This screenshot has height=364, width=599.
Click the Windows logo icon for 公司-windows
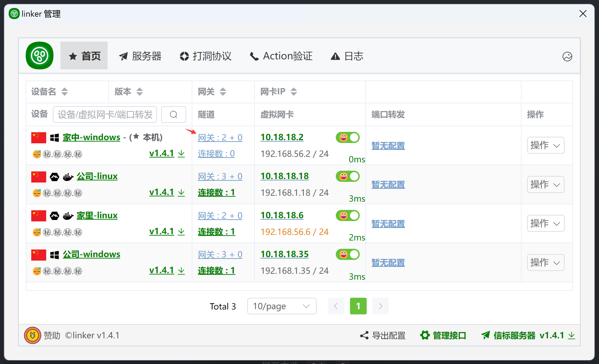click(55, 255)
